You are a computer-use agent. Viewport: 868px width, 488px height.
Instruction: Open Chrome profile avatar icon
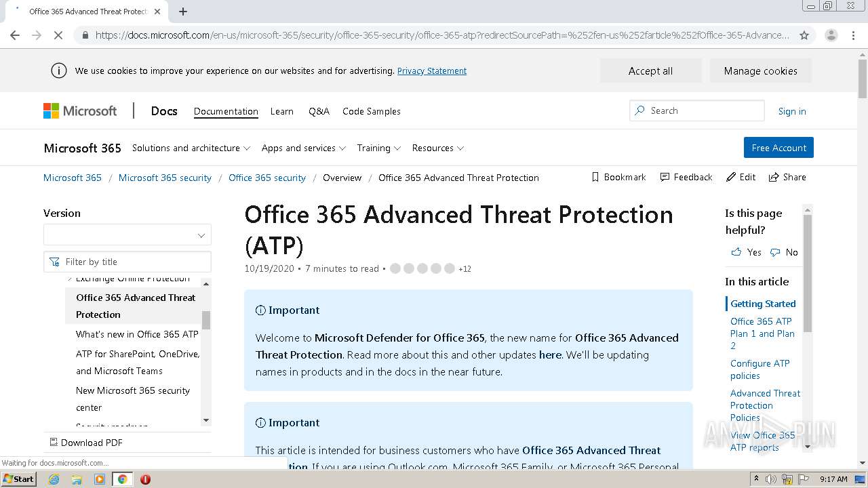(x=831, y=35)
